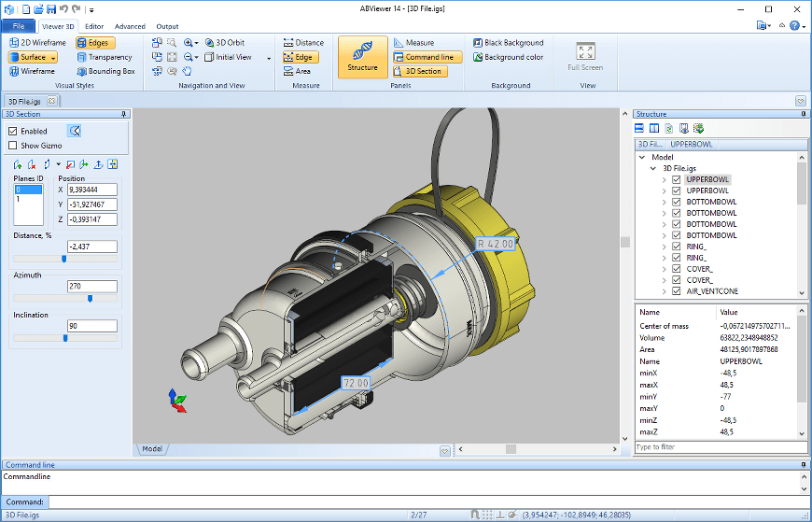Viewport: 812px width, 522px height.
Task: Open the Surface style dropdown arrow
Action: (x=52, y=57)
